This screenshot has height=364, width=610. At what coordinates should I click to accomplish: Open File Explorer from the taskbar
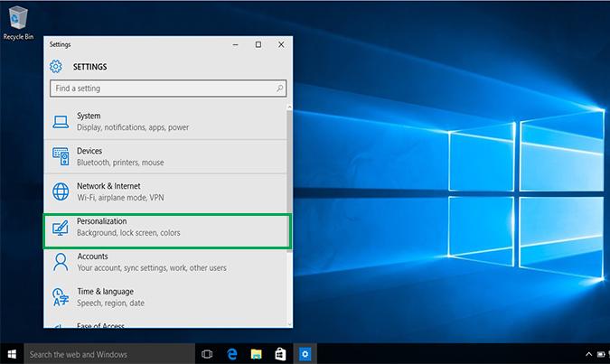(x=256, y=354)
